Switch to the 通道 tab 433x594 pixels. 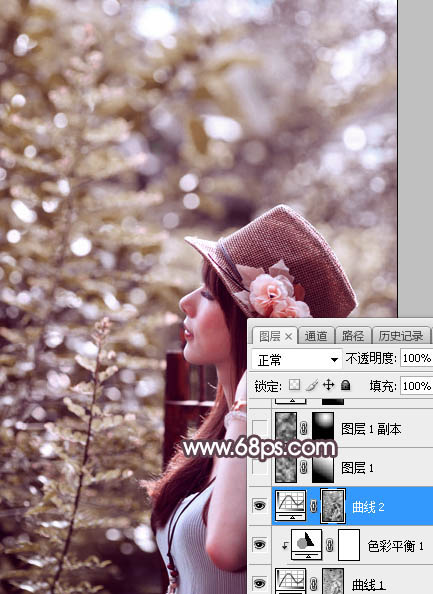[316, 336]
